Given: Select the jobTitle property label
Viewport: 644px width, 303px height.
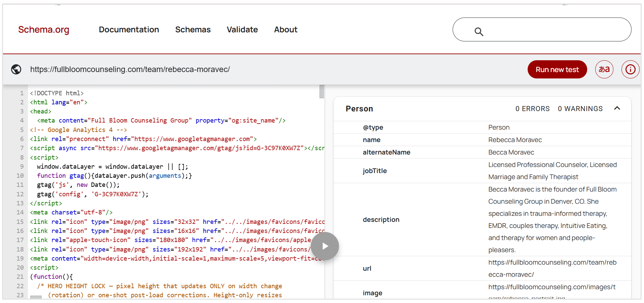Looking at the screenshot, I should 375,171.
